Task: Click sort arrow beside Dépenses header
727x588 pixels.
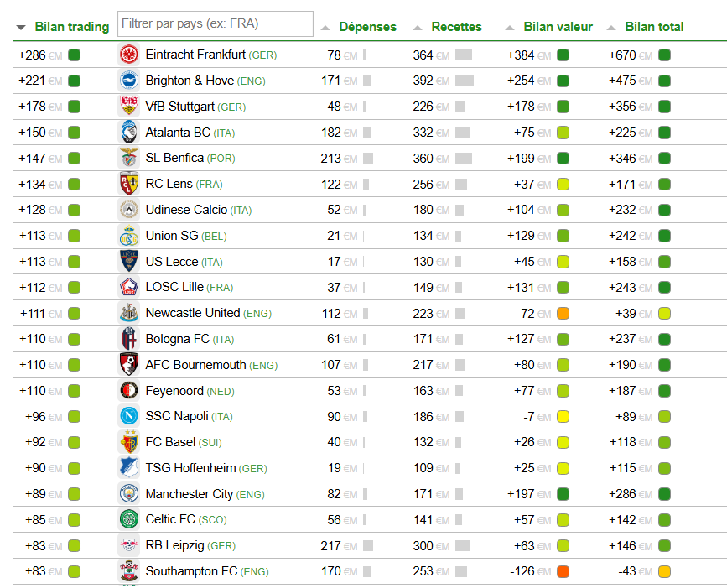Action: coord(325,28)
